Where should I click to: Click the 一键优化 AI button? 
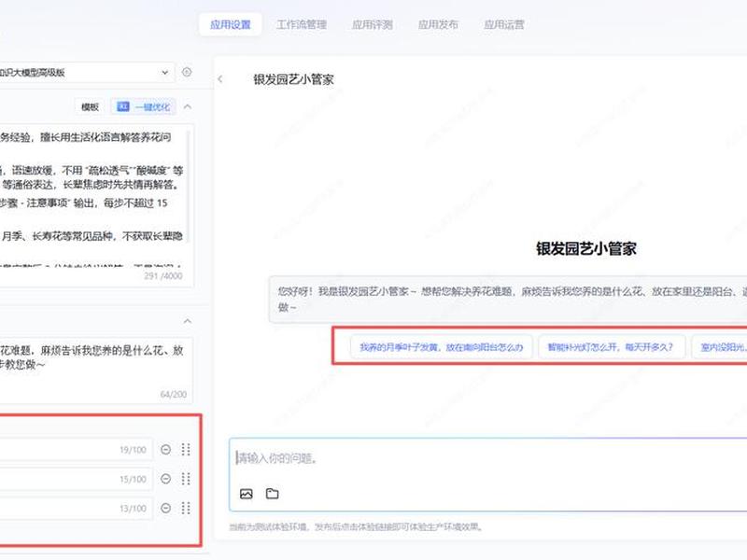(144, 106)
